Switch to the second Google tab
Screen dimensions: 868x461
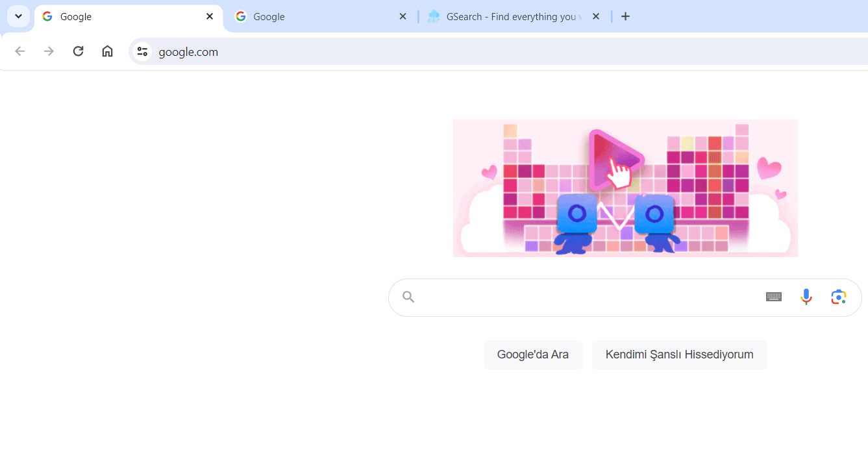[321, 17]
